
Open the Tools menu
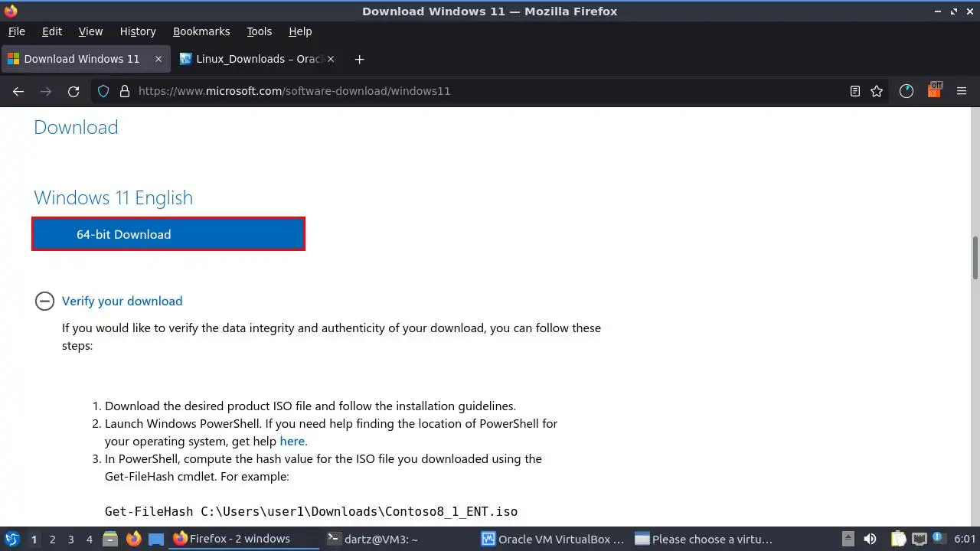[x=259, y=31]
